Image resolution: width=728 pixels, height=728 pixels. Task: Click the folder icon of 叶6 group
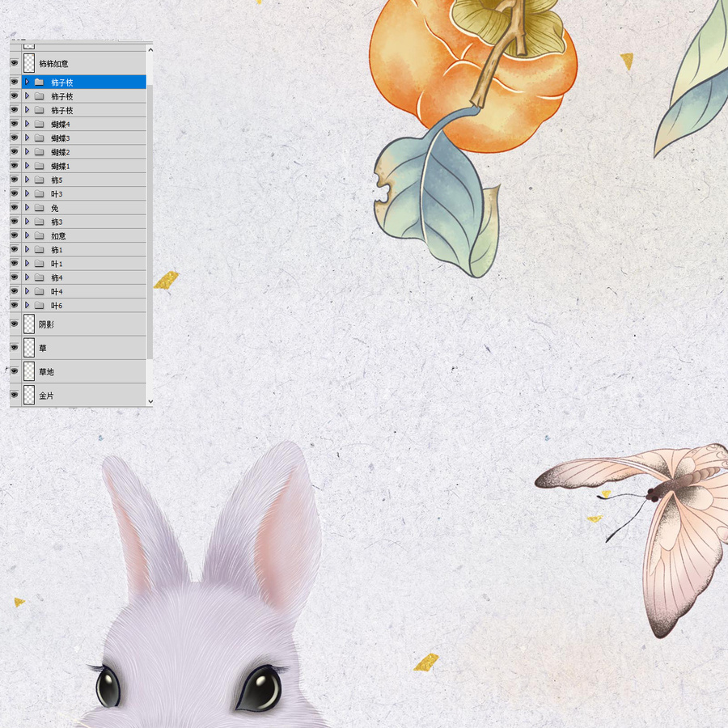point(40,305)
